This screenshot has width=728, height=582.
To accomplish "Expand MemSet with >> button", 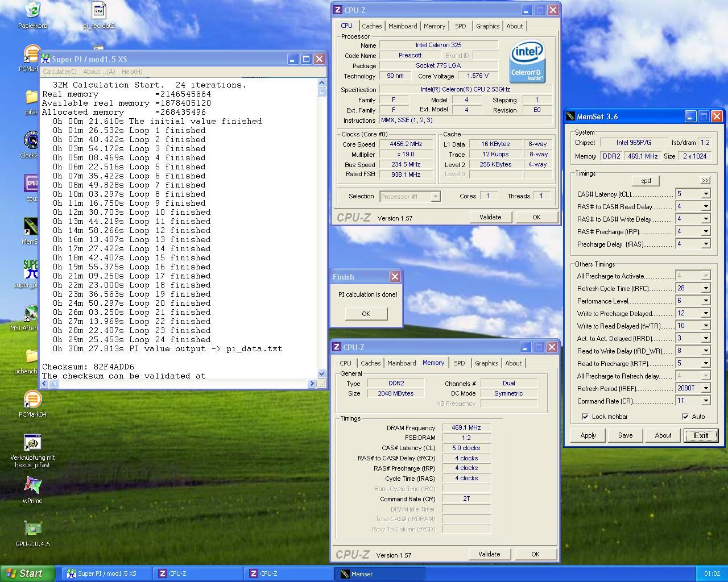I will click(x=705, y=180).
